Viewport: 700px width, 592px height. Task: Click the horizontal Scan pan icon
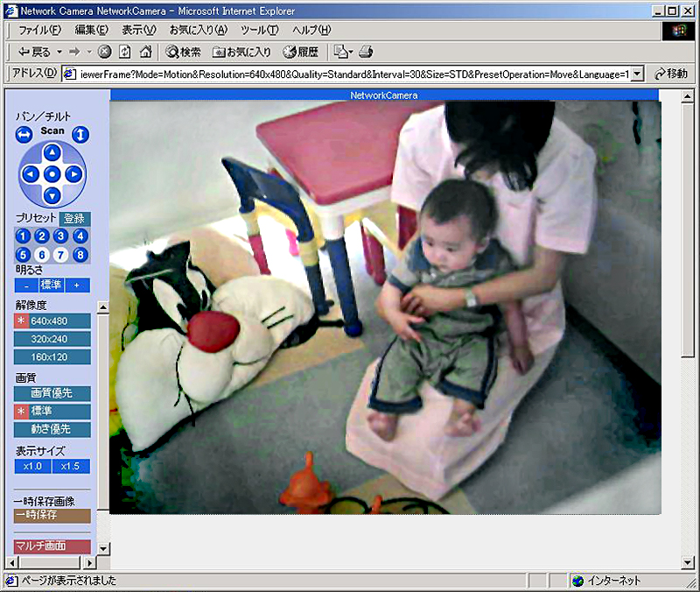(x=24, y=135)
